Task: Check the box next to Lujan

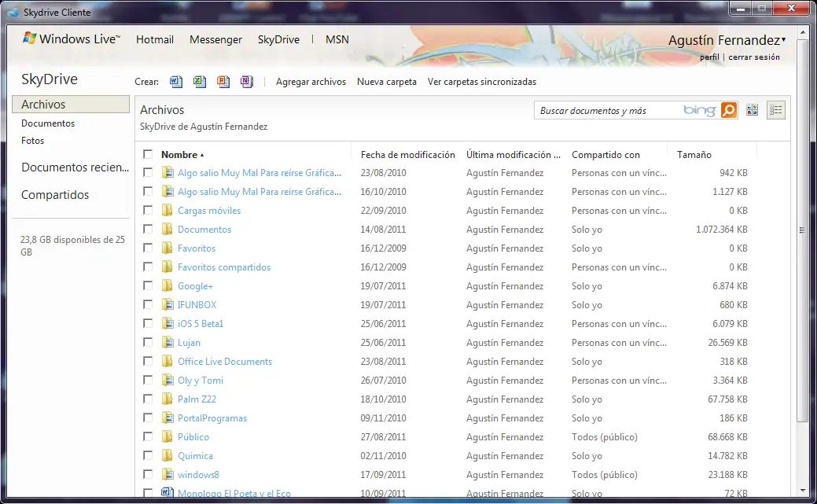Action: point(148,342)
